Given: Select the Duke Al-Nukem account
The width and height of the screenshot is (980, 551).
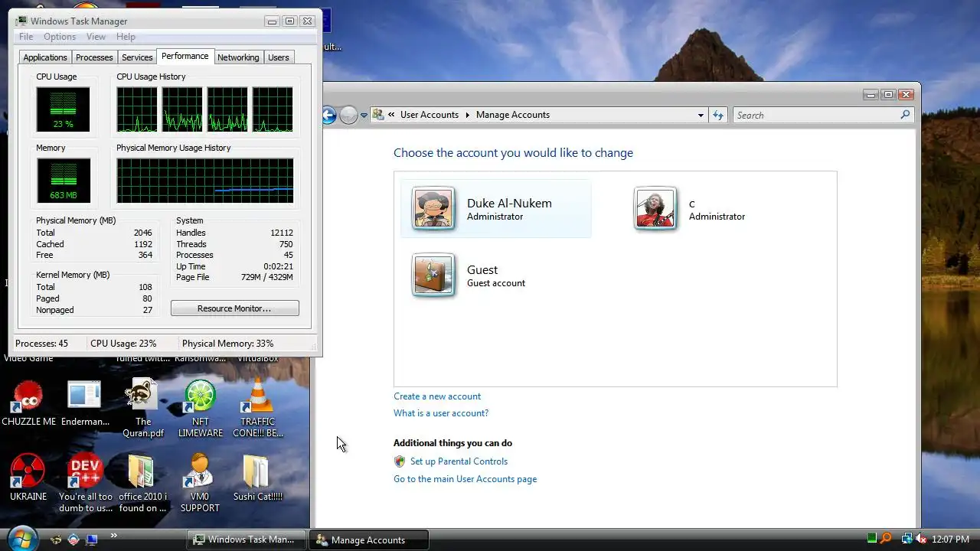Looking at the screenshot, I should click(496, 208).
